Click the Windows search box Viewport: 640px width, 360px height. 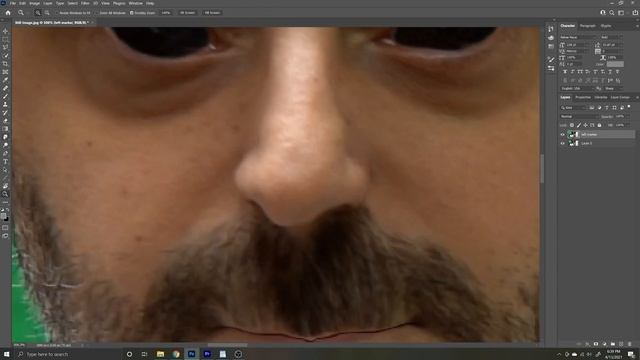point(68,354)
